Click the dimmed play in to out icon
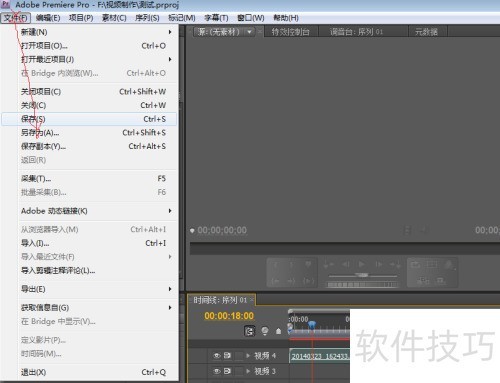The height and width of the screenshot is (383, 500). 308,281
